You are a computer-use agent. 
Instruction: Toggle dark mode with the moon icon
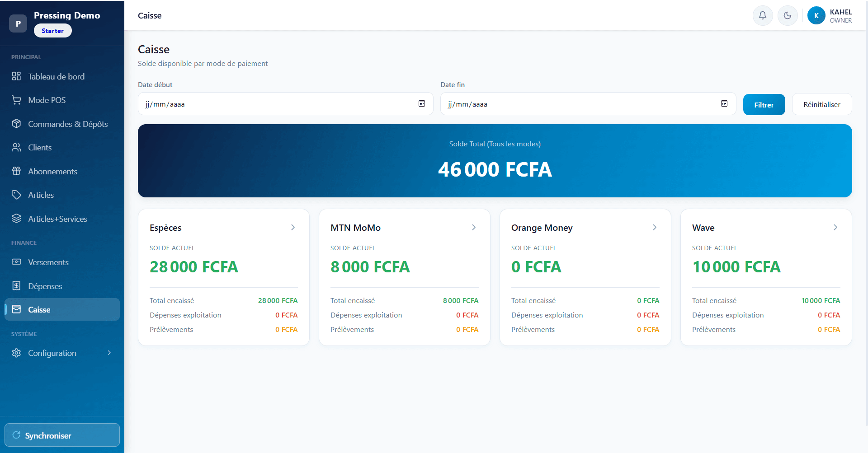click(x=788, y=16)
